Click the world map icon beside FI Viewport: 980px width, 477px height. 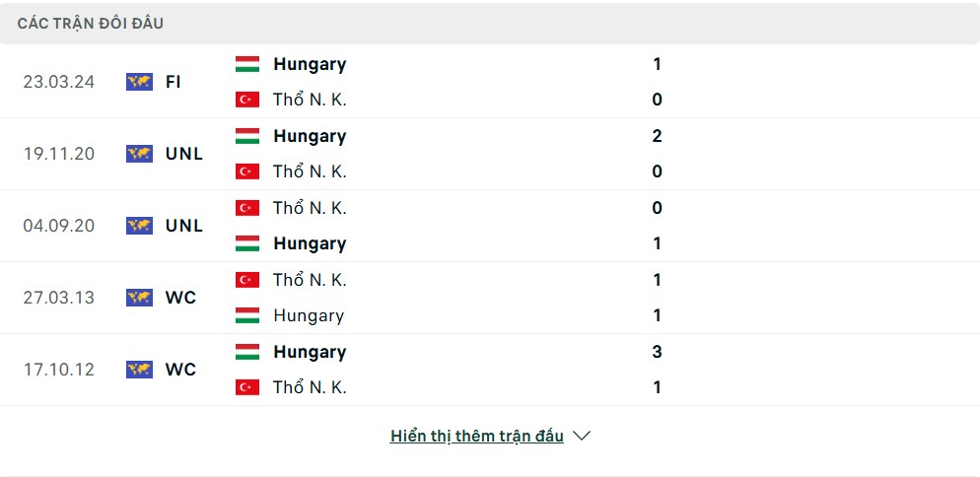point(139,82)
